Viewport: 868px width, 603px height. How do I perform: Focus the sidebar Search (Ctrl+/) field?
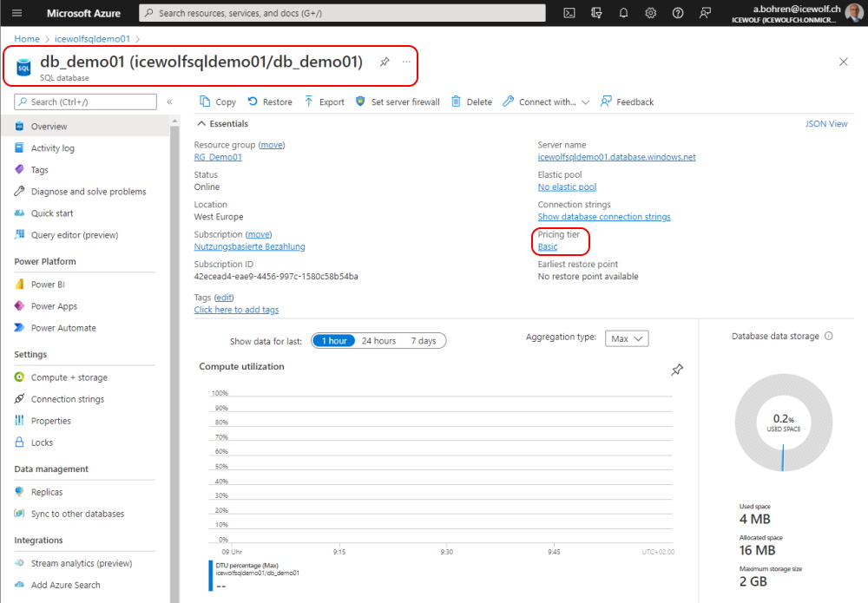click(86, 102)
